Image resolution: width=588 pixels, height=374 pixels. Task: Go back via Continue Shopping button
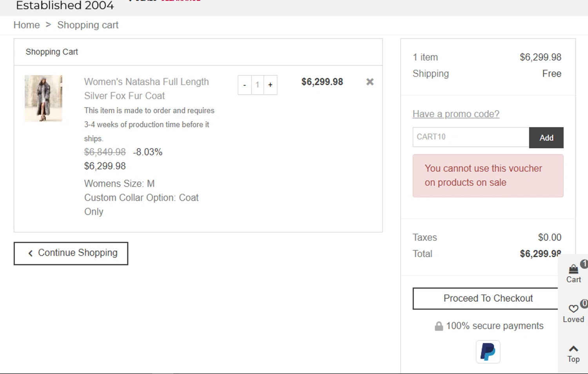71,253
